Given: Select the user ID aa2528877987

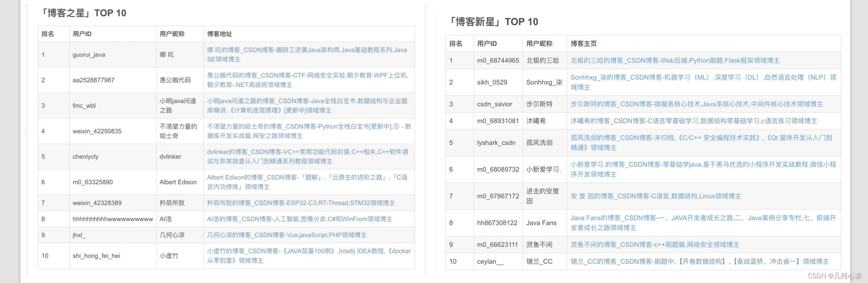Looking at the screenshot, I should pyautogui.click(x=93, y=80).
